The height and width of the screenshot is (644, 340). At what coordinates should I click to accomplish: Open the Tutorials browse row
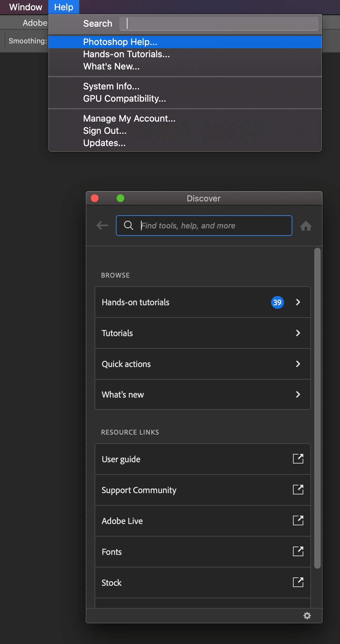coord(203,333)
